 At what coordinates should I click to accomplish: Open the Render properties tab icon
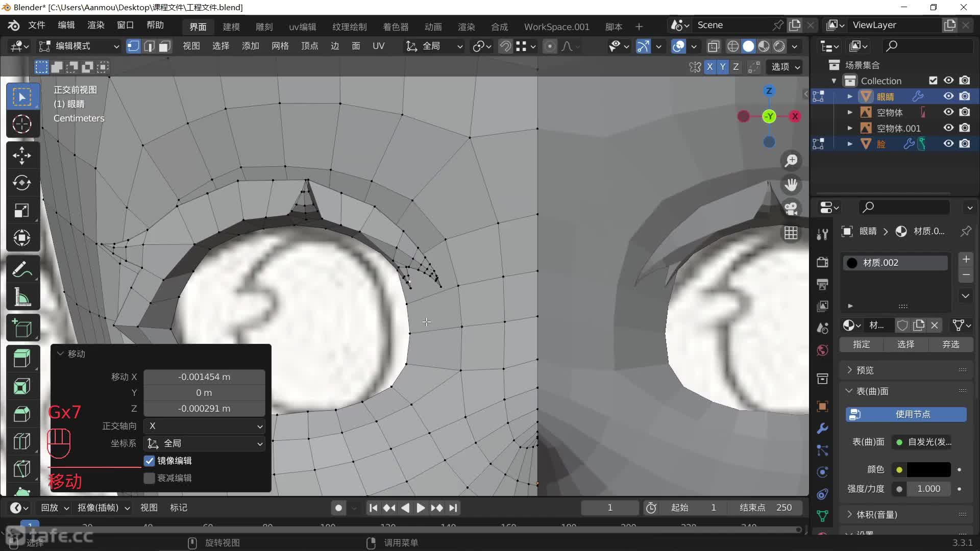click(x=822, y=262)
